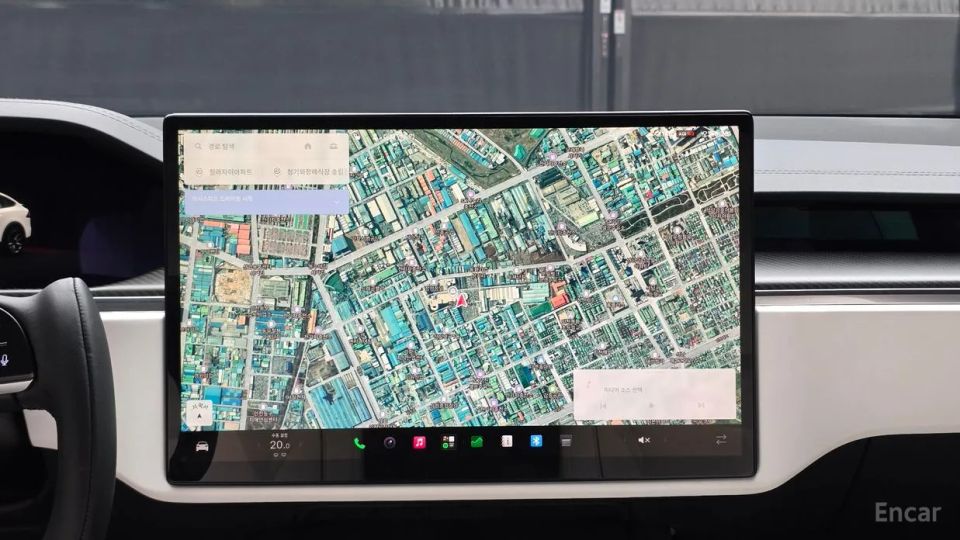Tap the purple banner message text
Screen dimensions: 960x540
(222, 199)
